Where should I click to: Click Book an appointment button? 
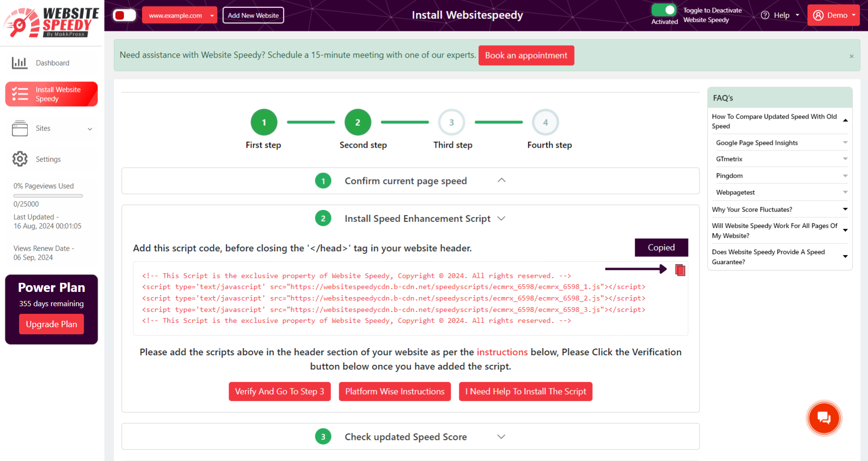point(526,55)
